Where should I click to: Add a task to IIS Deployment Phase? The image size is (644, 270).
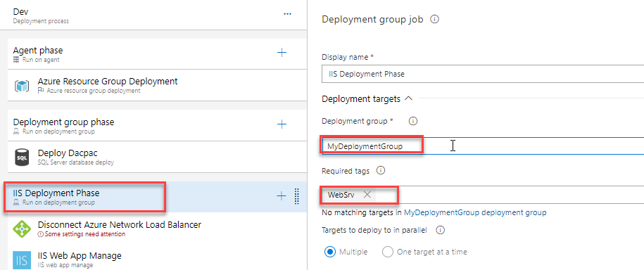[x=282, y=196]
